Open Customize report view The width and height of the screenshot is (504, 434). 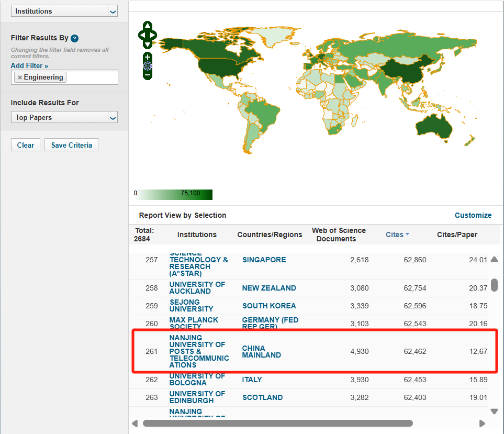(473, 215)
